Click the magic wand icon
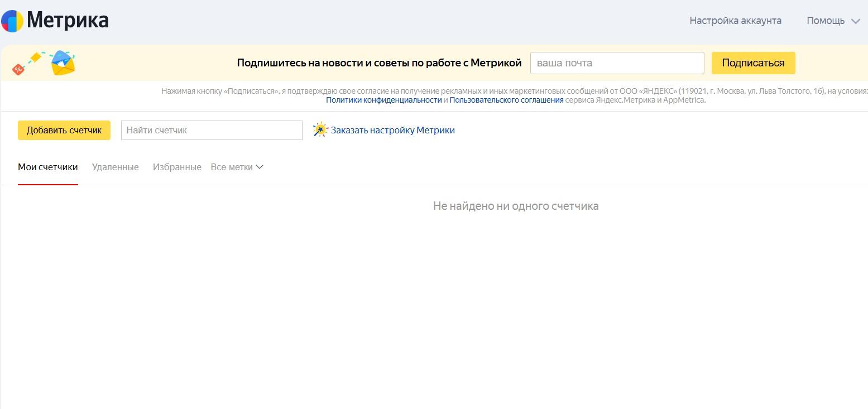This screenshot has width=868, height=409. (320, 130)
